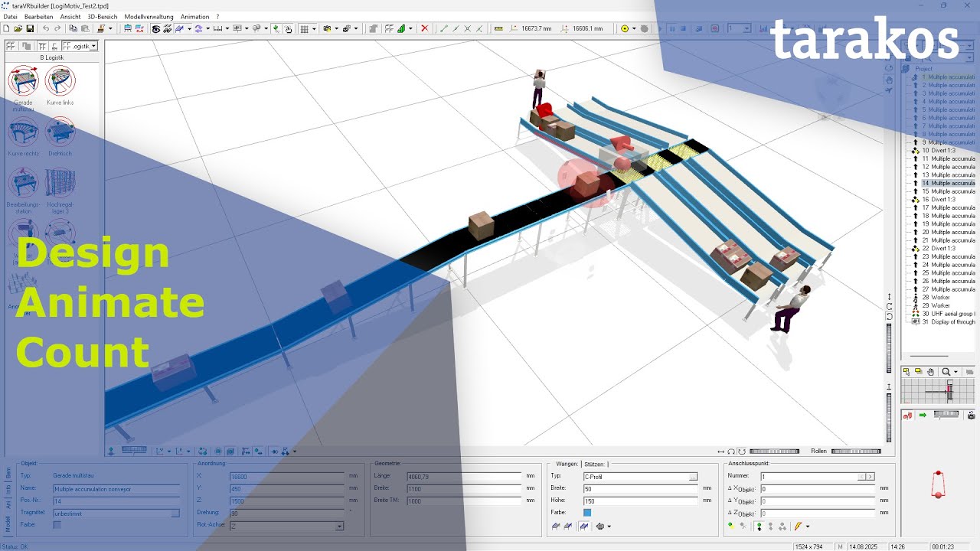Click the status bar date 14.08.2025

pos(864,546)
